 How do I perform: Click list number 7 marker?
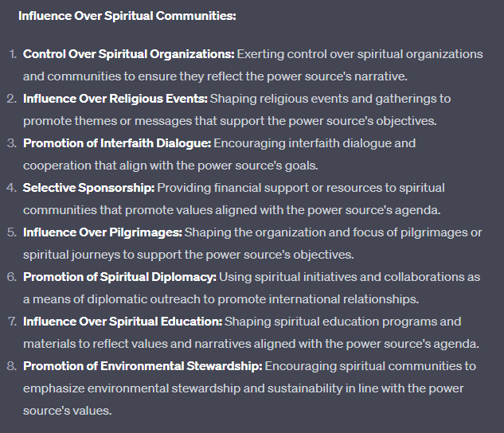pyautogui.click(x=12, y=322)
